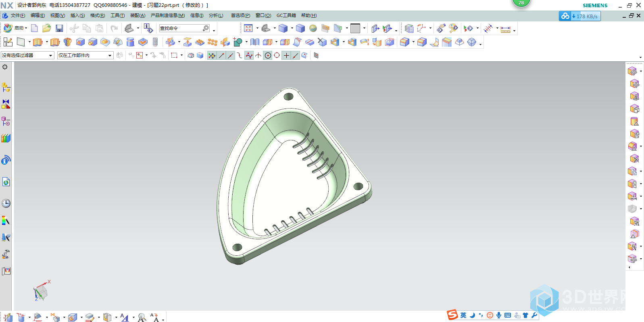The height and width of the screenshot is (322, 644).
Task: Toggle the Arc Center snap option
Action: pyautogui.click(x=268, y=55)
